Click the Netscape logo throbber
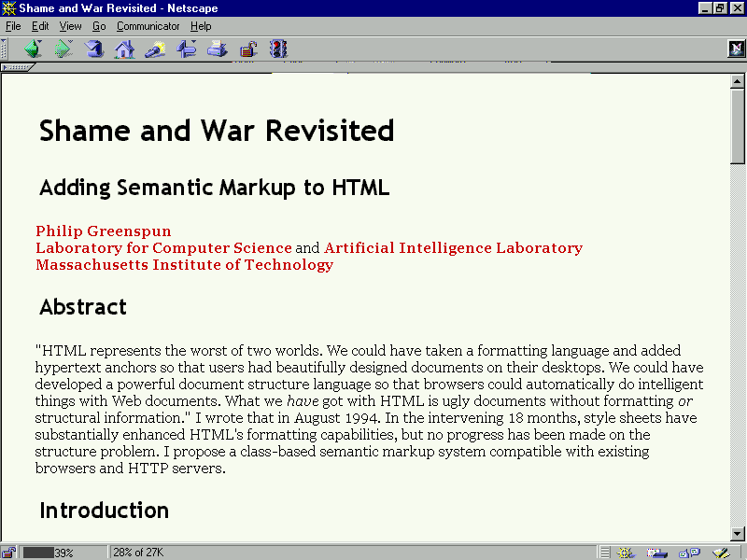 point(736,49)
